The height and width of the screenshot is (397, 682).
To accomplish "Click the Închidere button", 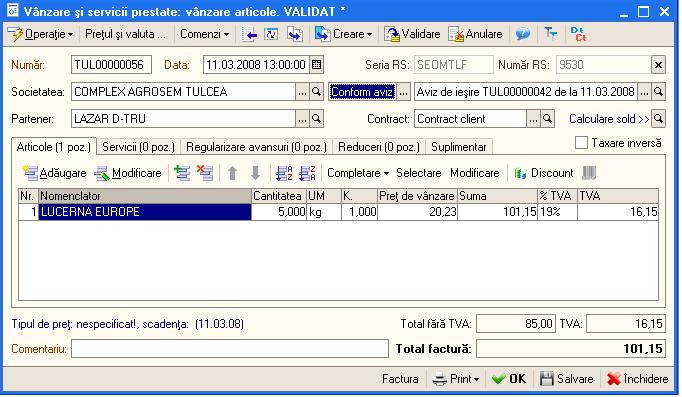I will coord(638,380).
